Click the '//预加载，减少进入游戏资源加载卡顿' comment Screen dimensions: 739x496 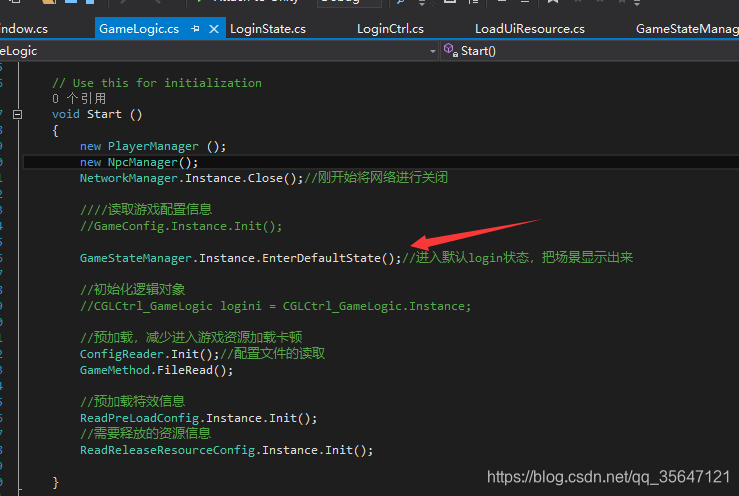click(191, 337)
